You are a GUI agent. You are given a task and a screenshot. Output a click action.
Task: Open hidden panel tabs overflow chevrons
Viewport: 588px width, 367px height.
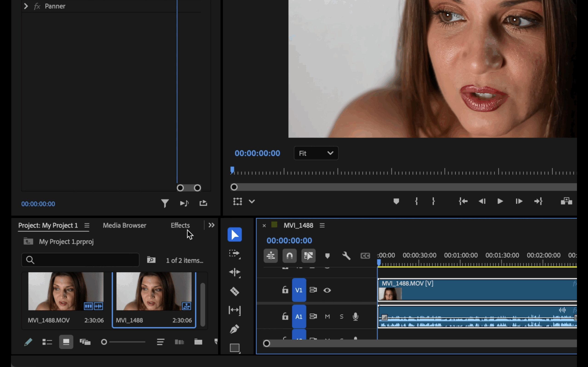(211, 225)
